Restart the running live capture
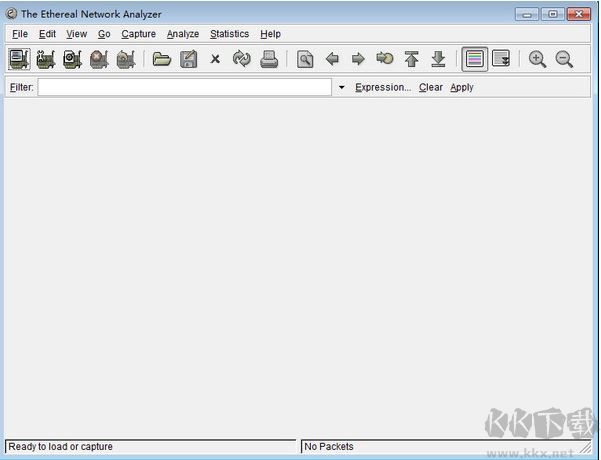 click(x=126, y=59)
